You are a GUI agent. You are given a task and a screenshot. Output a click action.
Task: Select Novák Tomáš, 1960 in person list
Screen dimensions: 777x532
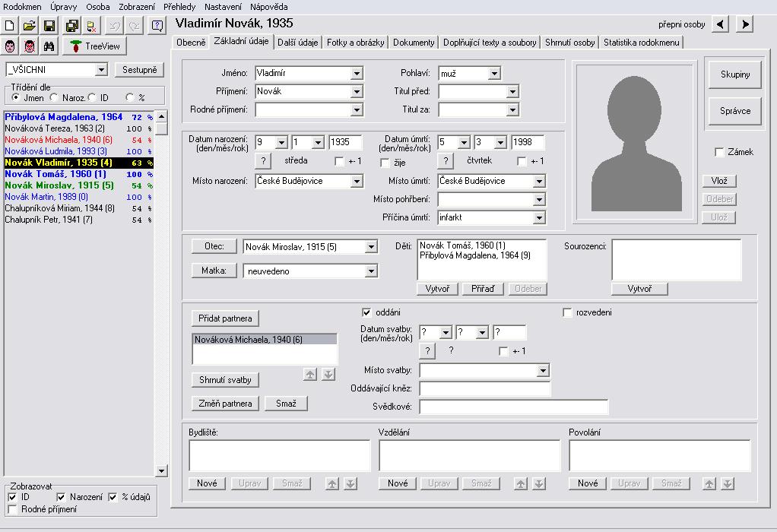pos(55,174)
